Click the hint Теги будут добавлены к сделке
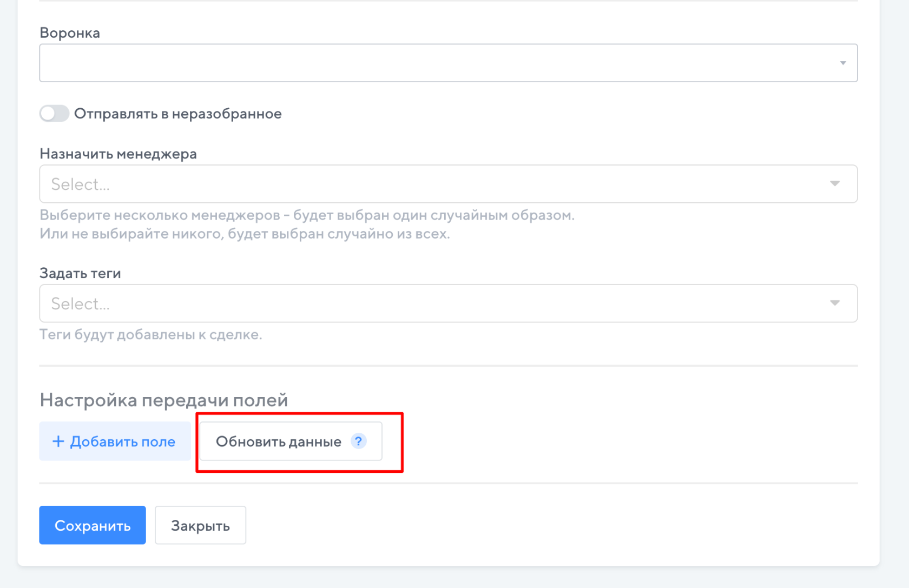The image size is (909, 588). coord(150,335)
